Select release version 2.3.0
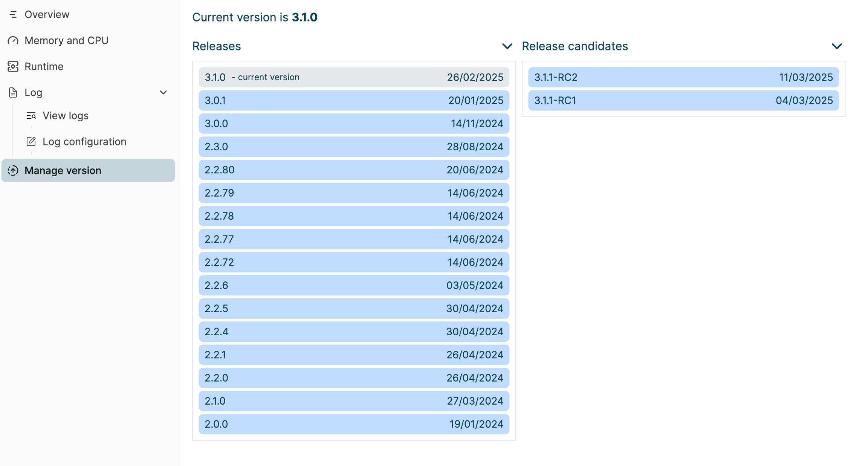 click(x=353, y=147)
